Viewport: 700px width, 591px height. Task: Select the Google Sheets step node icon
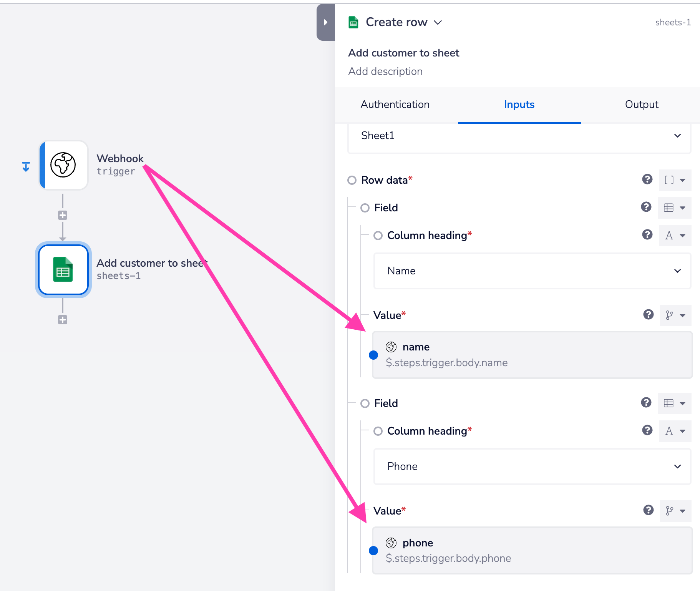[x=63, y=269]
